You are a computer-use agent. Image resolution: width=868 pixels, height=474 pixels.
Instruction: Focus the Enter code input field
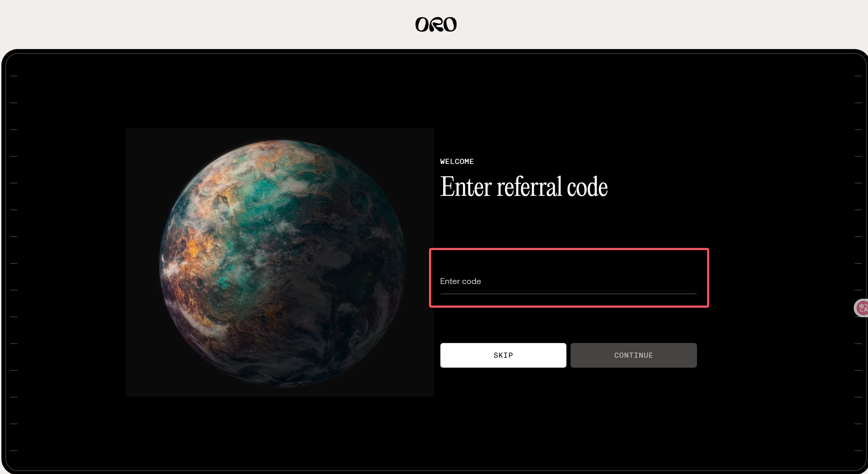tap(568, 281)
